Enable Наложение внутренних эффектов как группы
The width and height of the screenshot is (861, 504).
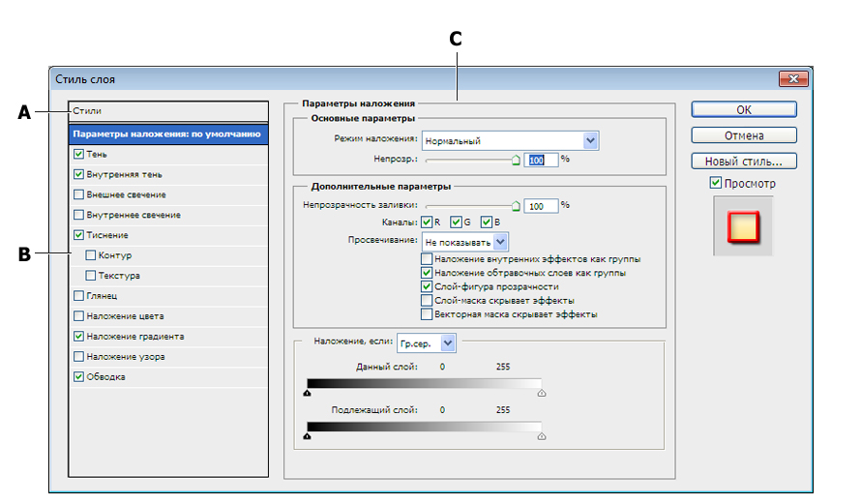427,258
